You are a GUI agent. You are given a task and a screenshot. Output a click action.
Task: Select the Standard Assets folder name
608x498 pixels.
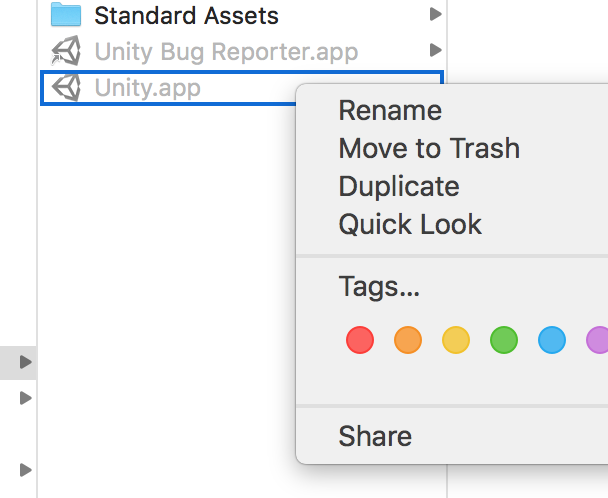tap(187, 16)
